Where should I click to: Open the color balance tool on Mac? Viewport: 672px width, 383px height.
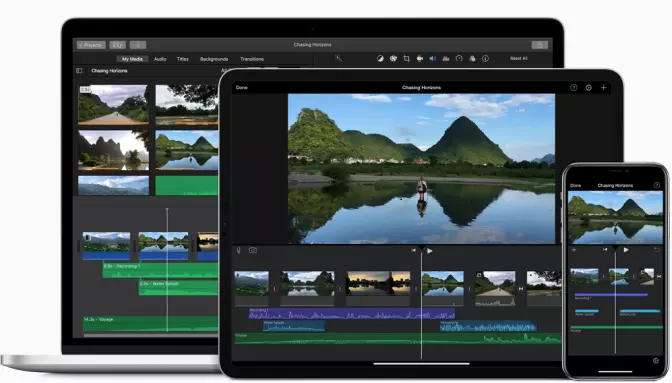pyautogui.click(x=380, y=59)
